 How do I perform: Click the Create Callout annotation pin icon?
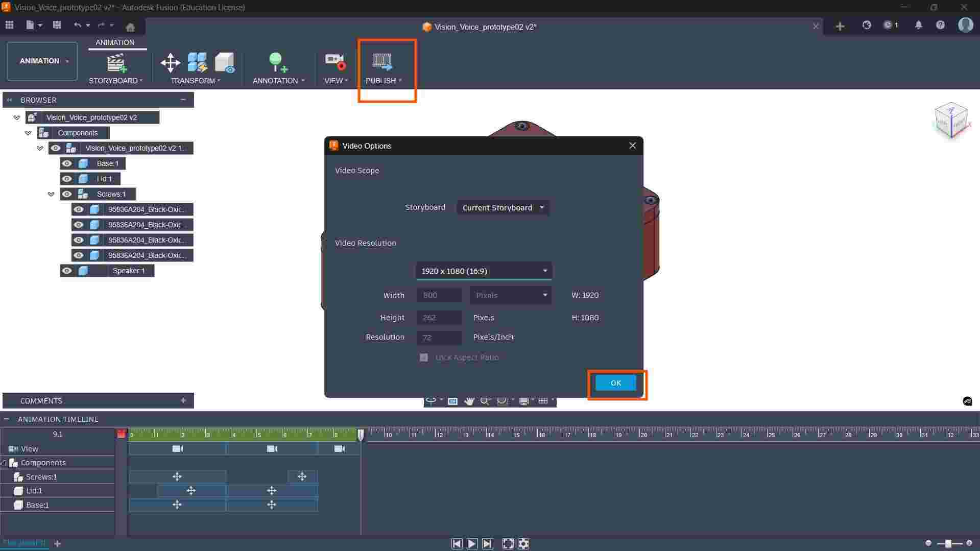pyautogui.click(x=278, y=62)
